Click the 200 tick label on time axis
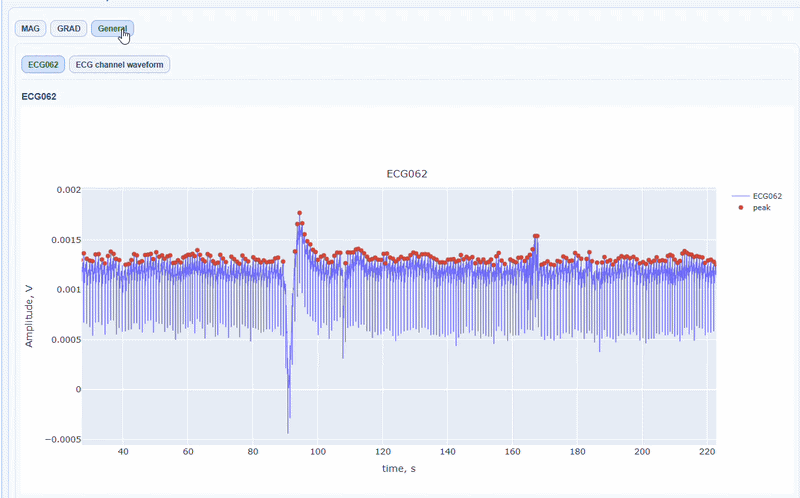Viewport: 800px width, 498px height. pos(642,452)
